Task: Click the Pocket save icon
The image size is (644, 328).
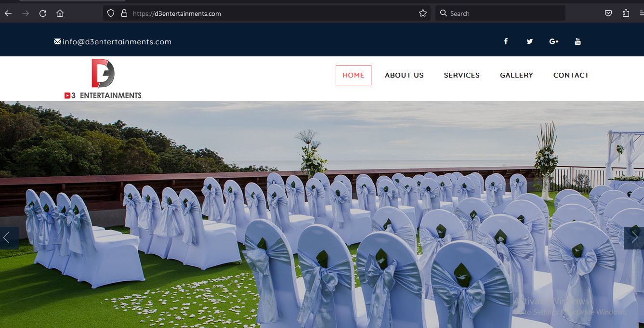Action: [x=608, y=13]
